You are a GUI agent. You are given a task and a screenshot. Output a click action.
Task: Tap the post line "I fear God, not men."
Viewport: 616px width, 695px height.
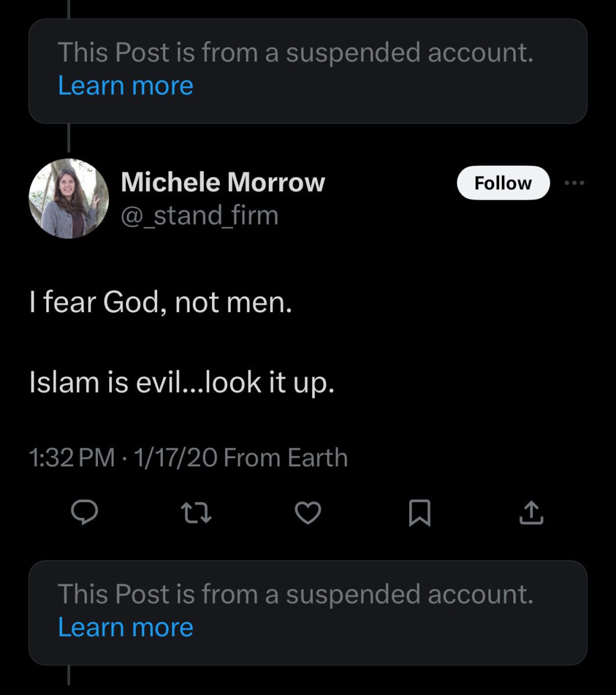click(x=161, y=302)
